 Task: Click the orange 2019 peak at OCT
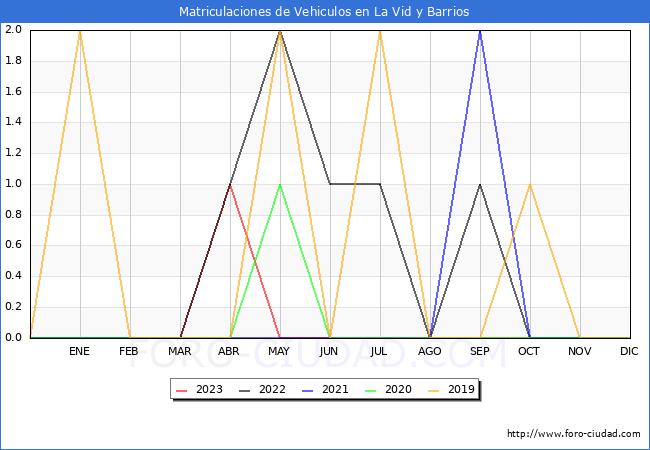[x=530, y=185]
